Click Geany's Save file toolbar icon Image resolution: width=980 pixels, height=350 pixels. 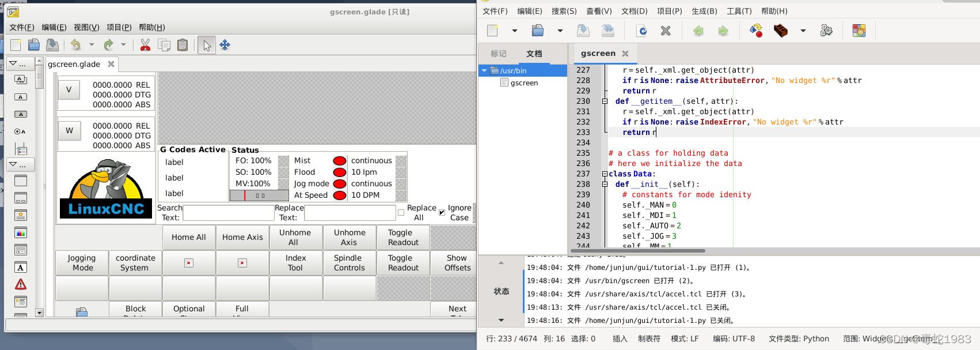click(x=583, y=31)
